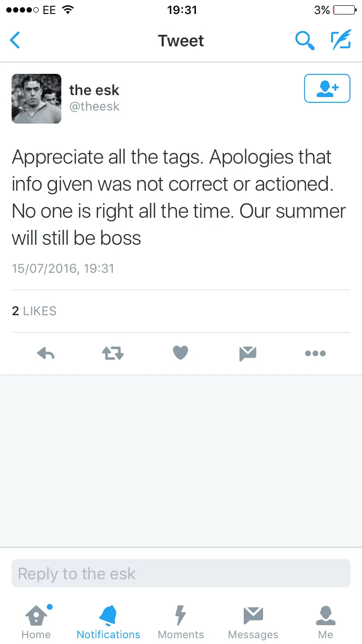Go to the Me profile tab

[326, 622]
